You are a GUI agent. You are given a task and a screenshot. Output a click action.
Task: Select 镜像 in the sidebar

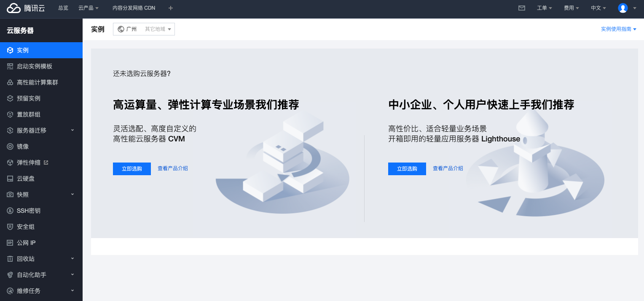(x=41, y=146)
